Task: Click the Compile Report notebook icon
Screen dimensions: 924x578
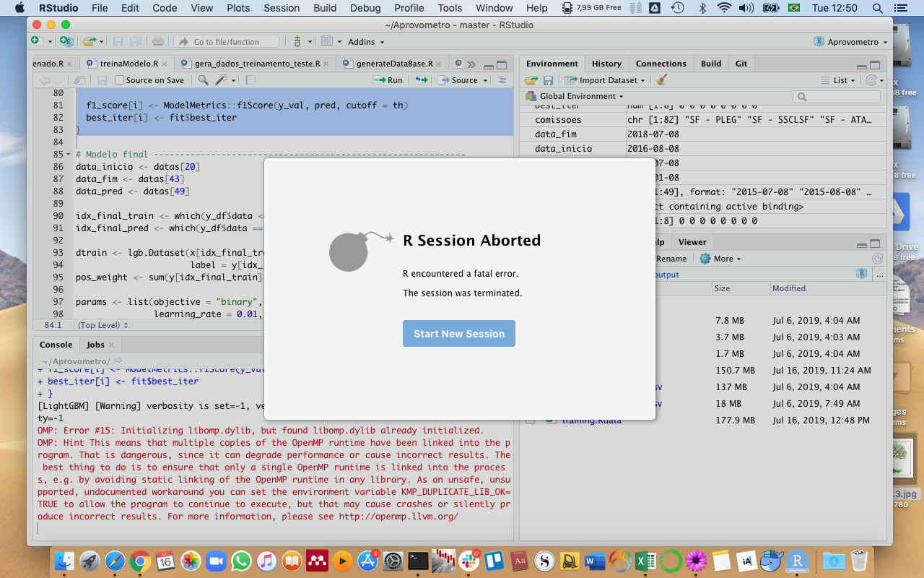Action: [250, 80]
